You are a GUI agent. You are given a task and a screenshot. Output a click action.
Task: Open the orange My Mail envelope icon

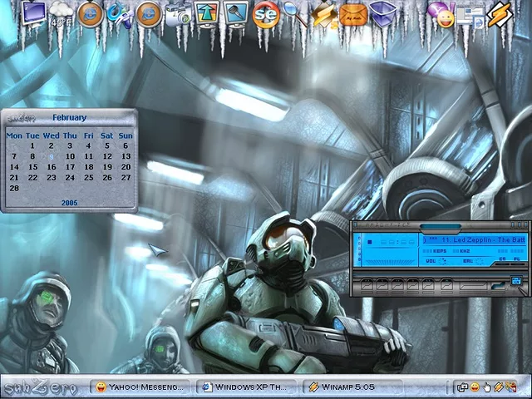(x=353, y=15)
